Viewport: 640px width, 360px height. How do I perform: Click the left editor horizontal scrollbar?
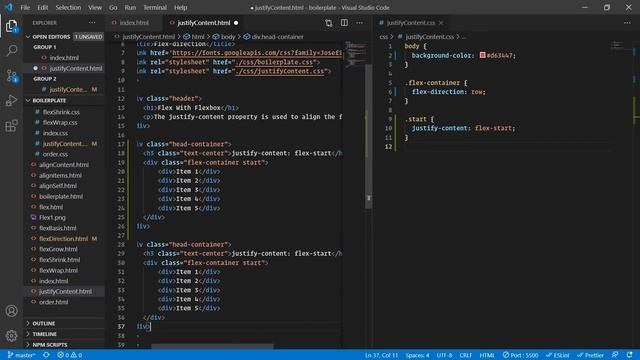click(x=212, y=347)
